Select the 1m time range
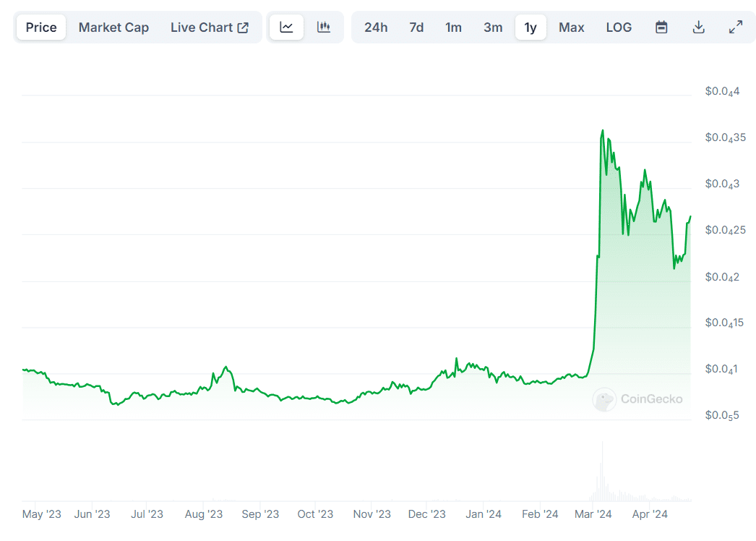Screen dimensions: 756x541 click(x=454, y=27)
